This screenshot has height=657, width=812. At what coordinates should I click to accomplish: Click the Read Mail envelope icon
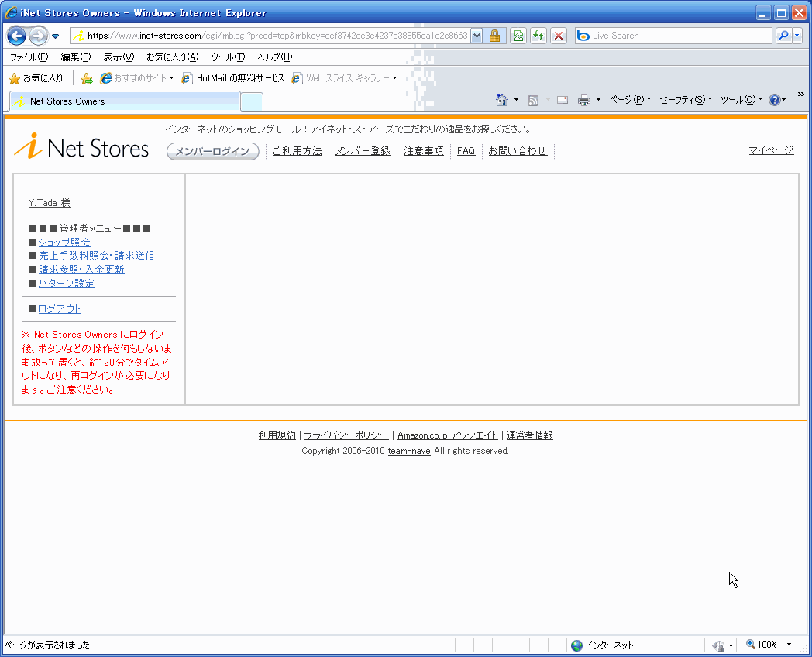tap(563, 100)
